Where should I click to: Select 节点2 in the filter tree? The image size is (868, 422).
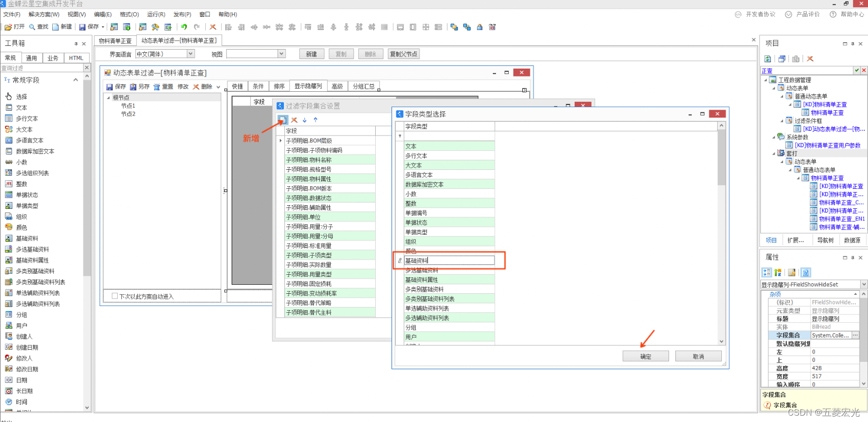pyautogui.click(x=128, y=114)
